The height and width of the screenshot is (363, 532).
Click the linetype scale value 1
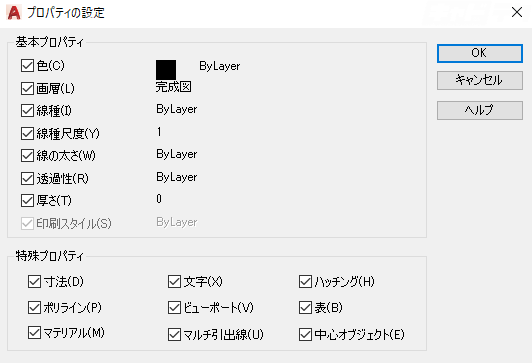tap(159, 132)
